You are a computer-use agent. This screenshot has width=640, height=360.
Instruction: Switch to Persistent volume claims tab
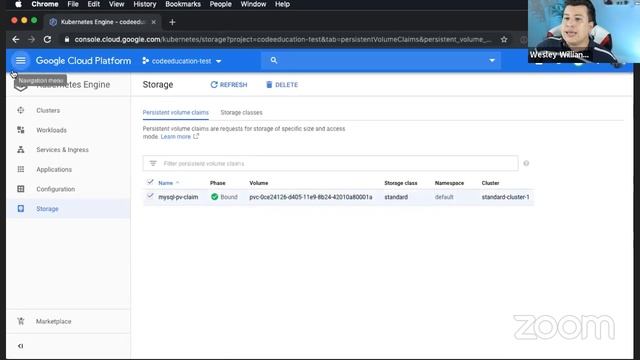pyautogui.click(x=176, y=112)
